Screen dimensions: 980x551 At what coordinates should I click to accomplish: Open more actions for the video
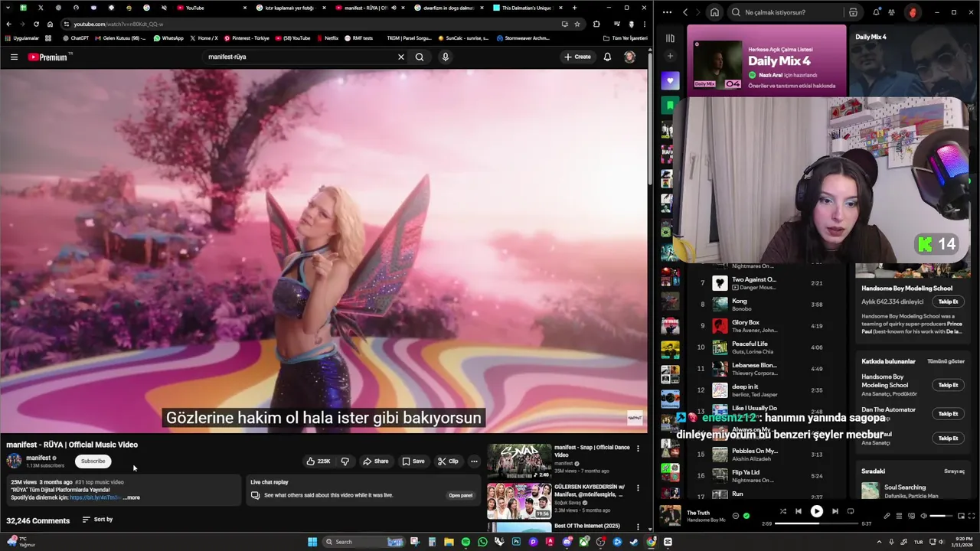click(x=474, y=461)
